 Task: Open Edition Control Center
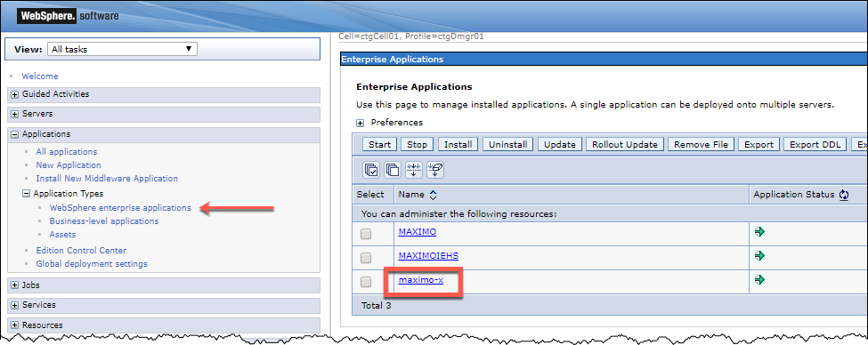81,251
